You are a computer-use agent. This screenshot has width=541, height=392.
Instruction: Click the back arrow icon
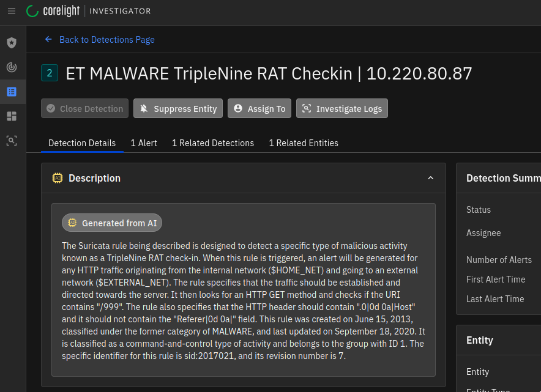49,39
